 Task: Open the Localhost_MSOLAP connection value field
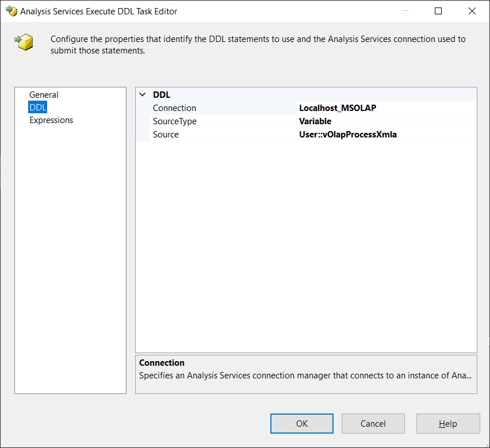(x=386, y=108)
